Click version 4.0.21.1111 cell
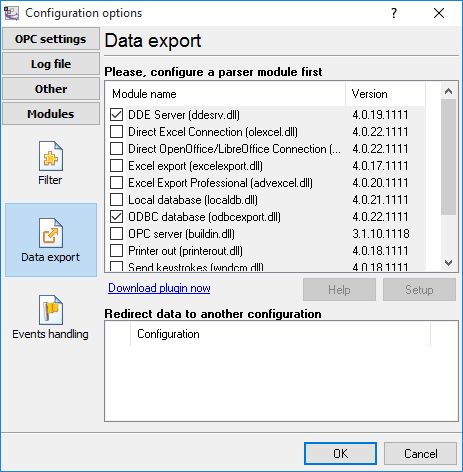The height and width of the screenshot is (472, 463). point(380,200)
